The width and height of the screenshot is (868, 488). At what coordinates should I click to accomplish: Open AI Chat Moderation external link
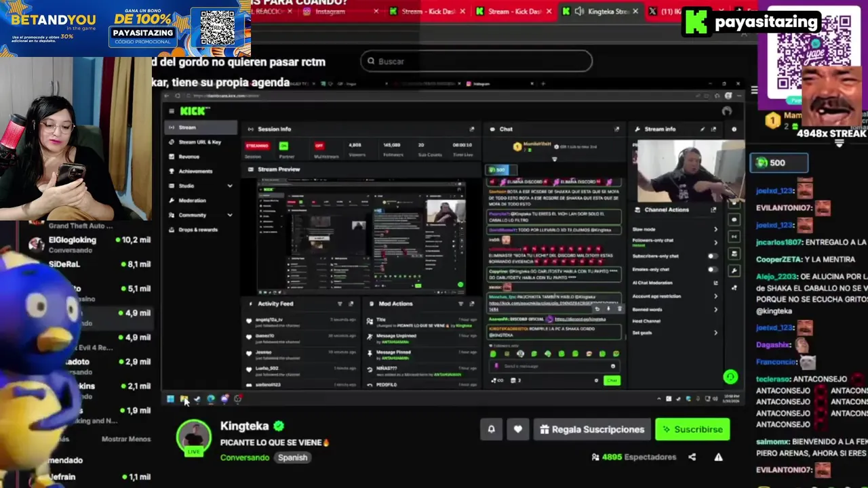tap(715, 283)
